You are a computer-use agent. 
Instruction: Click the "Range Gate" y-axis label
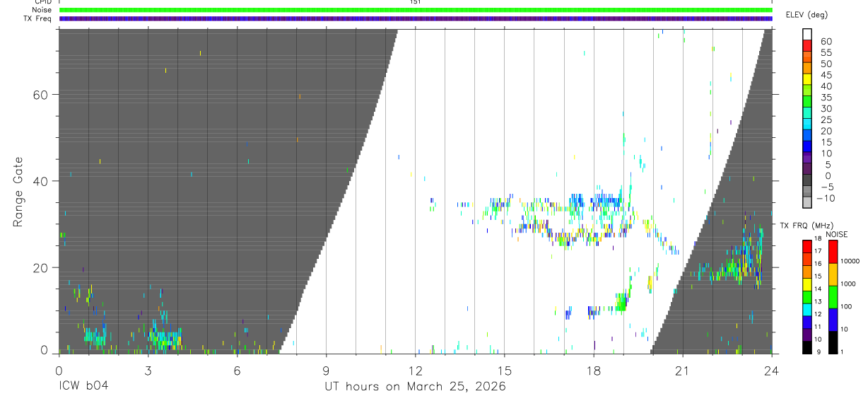click(x=18, y=192)
